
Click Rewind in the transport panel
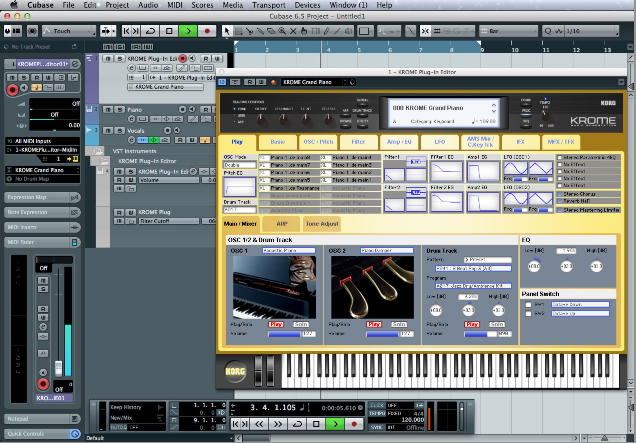(259, 424)
